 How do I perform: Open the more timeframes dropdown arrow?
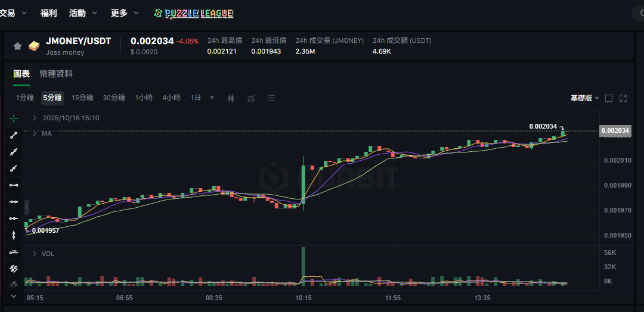[212, 98]
